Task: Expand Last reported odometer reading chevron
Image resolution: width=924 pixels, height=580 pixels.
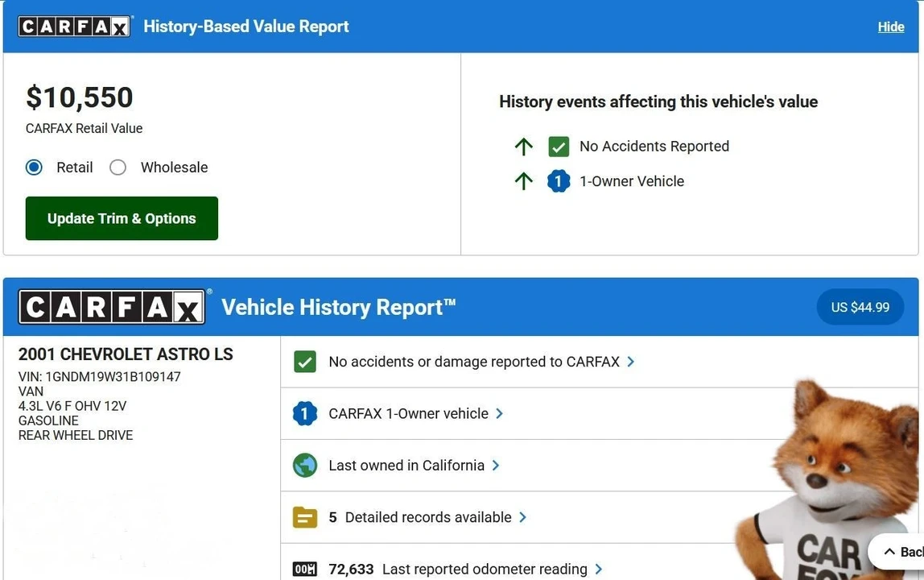Action: tap(599, 570)
